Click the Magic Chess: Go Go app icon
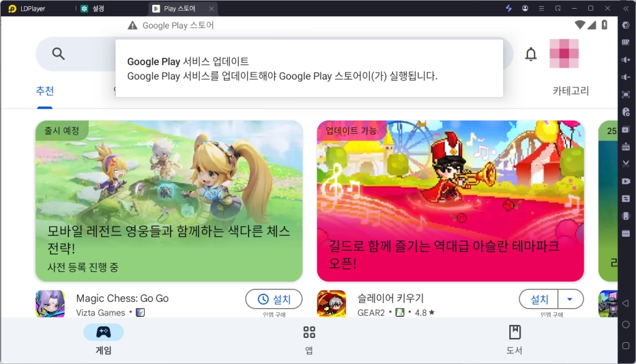The image size is (636, 364). click(x=50, y=304)
